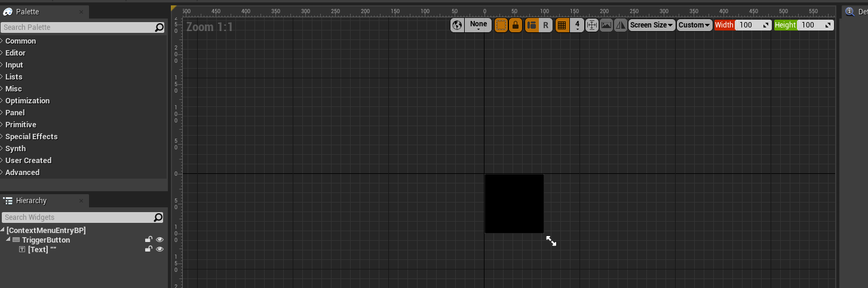Image resolution: width=868 pixels, height=288 pixels.
Task: Click the zoom to fit icon
Action: coord(592,25)
